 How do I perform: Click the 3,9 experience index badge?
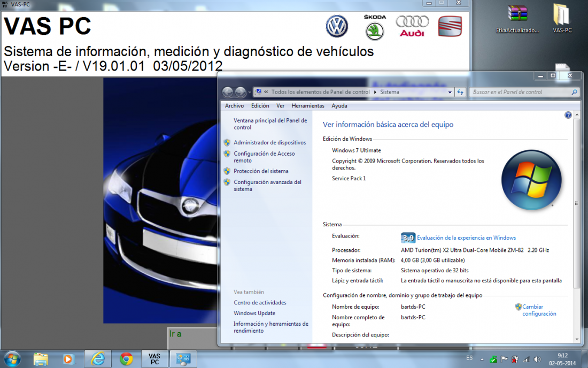coord(408,237)
